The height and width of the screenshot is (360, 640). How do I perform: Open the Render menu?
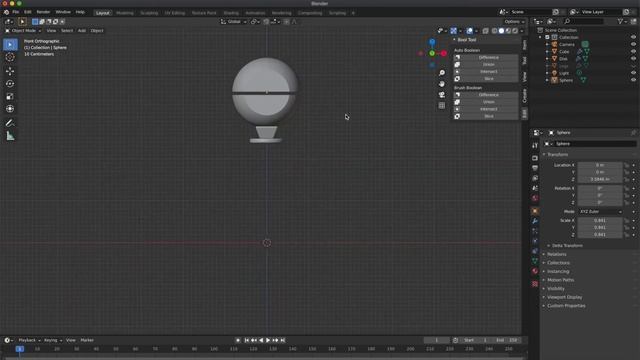point(43,12)
